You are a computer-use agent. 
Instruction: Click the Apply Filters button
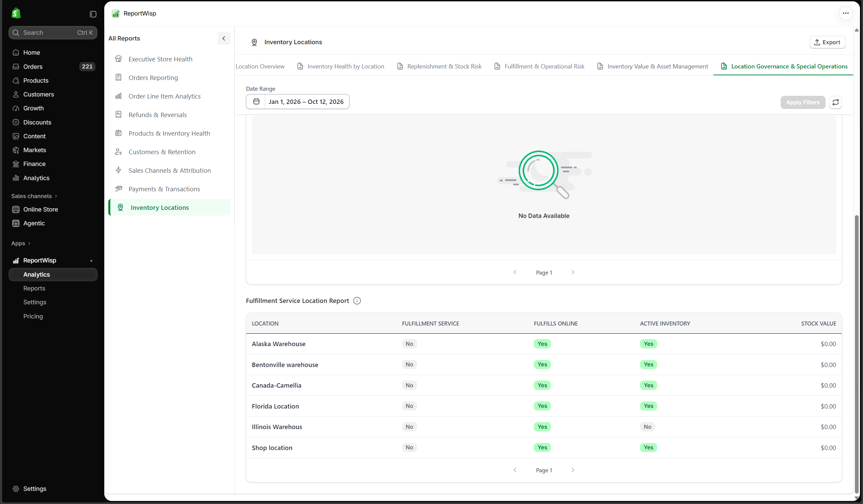click(x=802, y=102)
